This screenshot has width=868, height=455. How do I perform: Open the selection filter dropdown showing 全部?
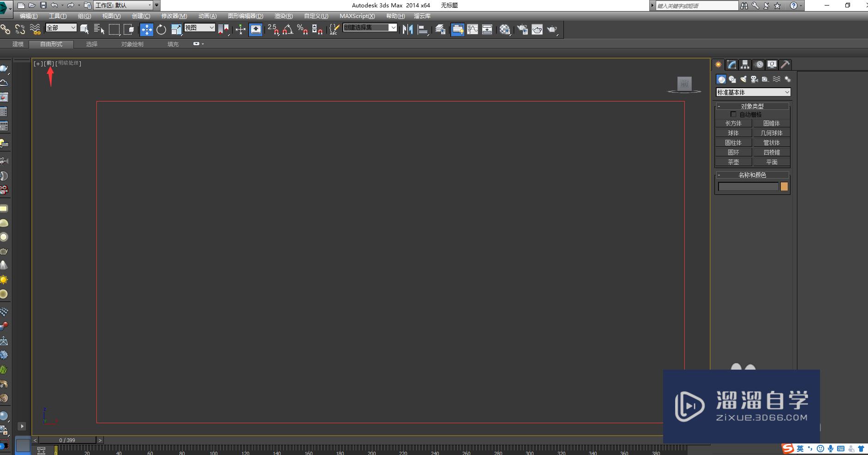61,28
